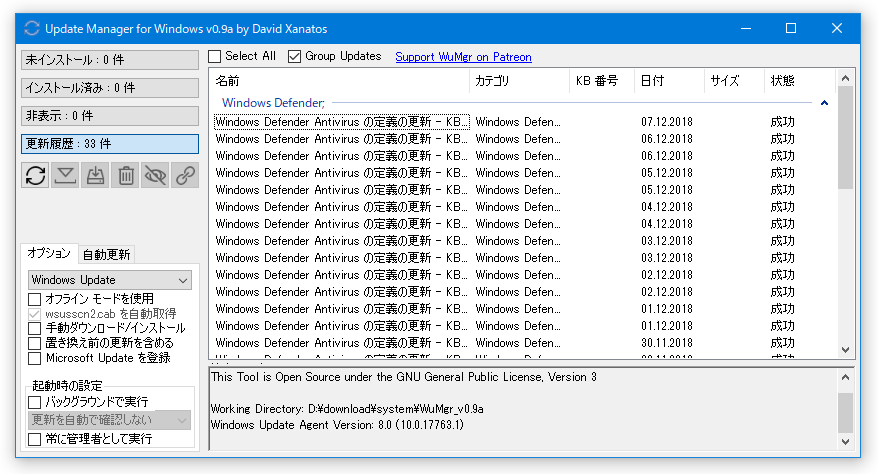The height and width of the screenshot is (474, 878).
Task: Switch to the 自動更新 tab
Action: pyautogui.click(x=106, y=255)
